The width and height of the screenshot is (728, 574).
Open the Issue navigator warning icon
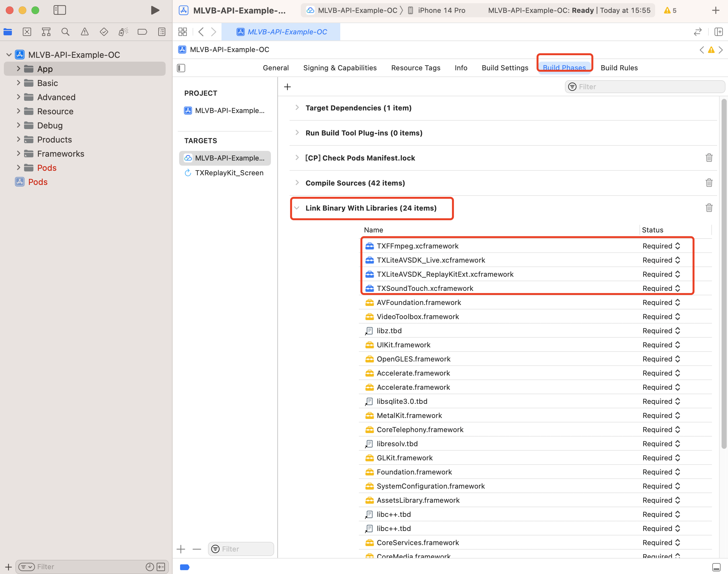pyautogui.click(x=85, y=32)
